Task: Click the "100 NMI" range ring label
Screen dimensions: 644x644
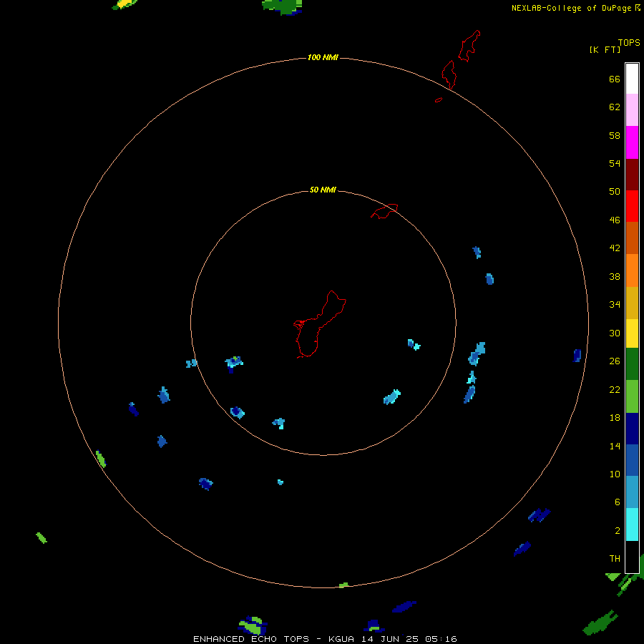Action: 323,57
